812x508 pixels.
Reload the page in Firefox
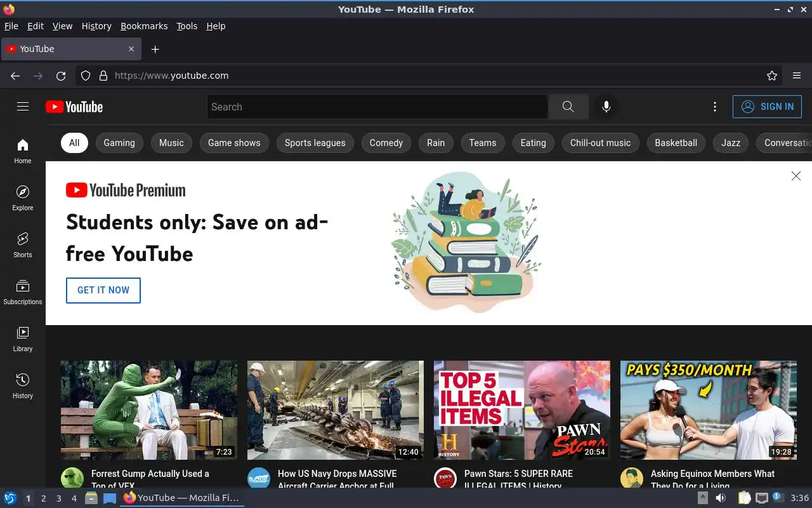click(61, 76)
